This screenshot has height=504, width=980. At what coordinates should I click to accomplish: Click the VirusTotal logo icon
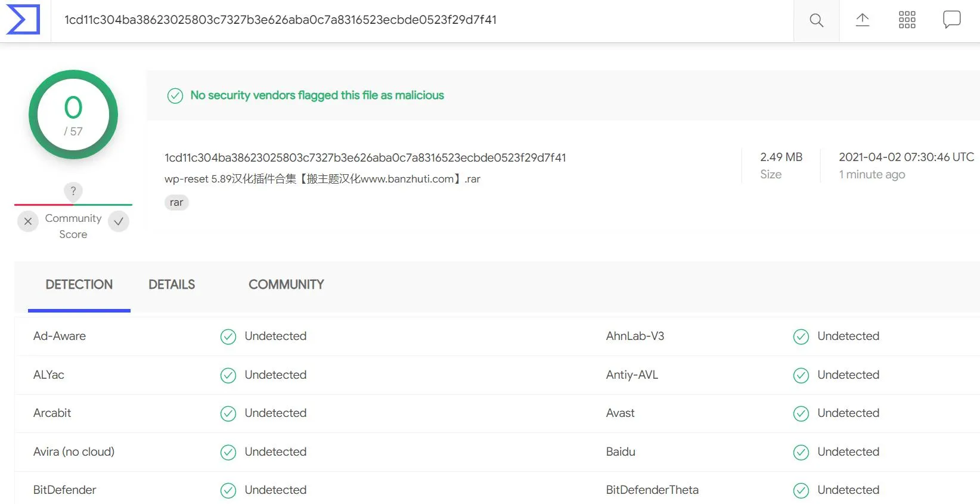(23, 20)
